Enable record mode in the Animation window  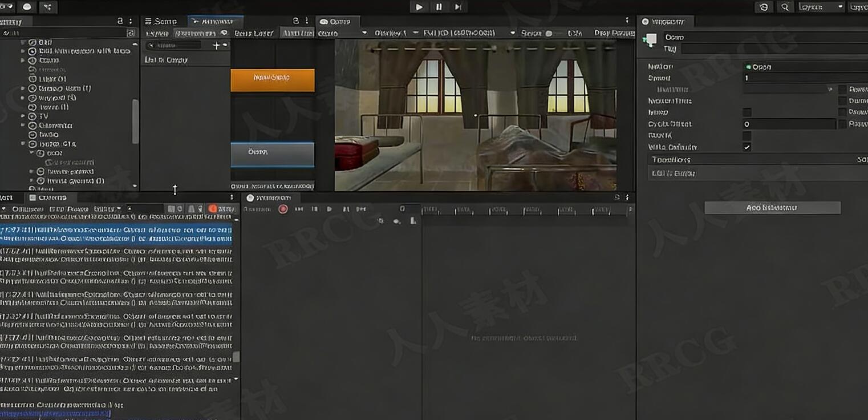point(283,209)
